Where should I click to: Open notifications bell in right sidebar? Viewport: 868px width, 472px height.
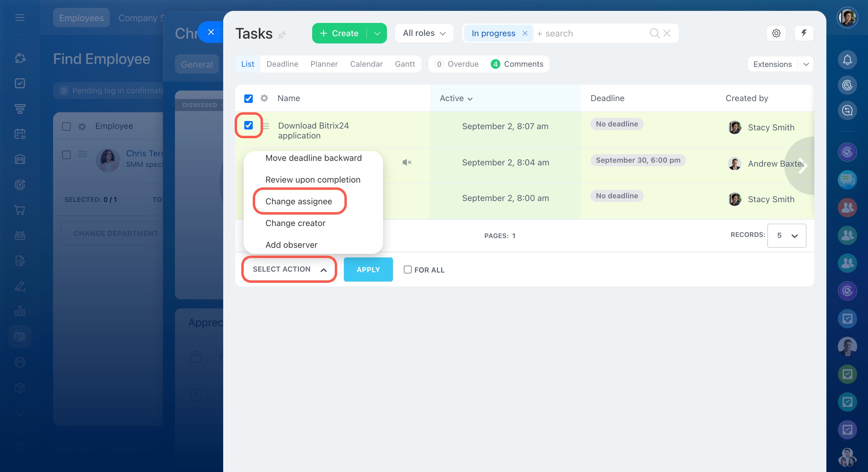[847, 60]
